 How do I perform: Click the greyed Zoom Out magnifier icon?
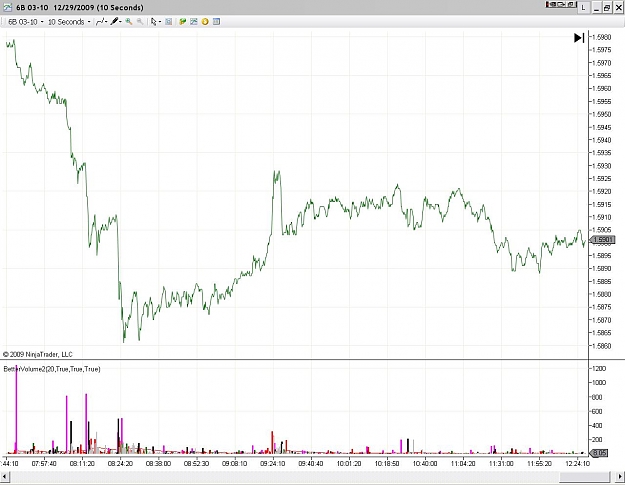click(x=140, y=22)
